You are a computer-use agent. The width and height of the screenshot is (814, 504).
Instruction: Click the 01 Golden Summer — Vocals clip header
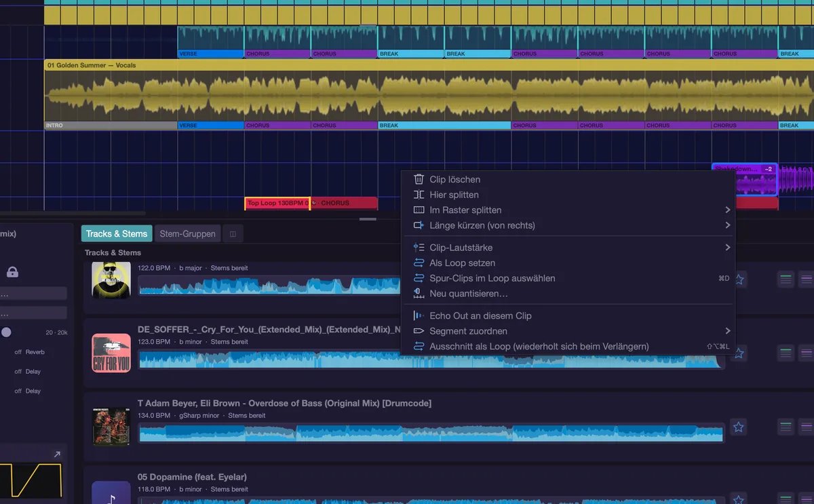429,65
